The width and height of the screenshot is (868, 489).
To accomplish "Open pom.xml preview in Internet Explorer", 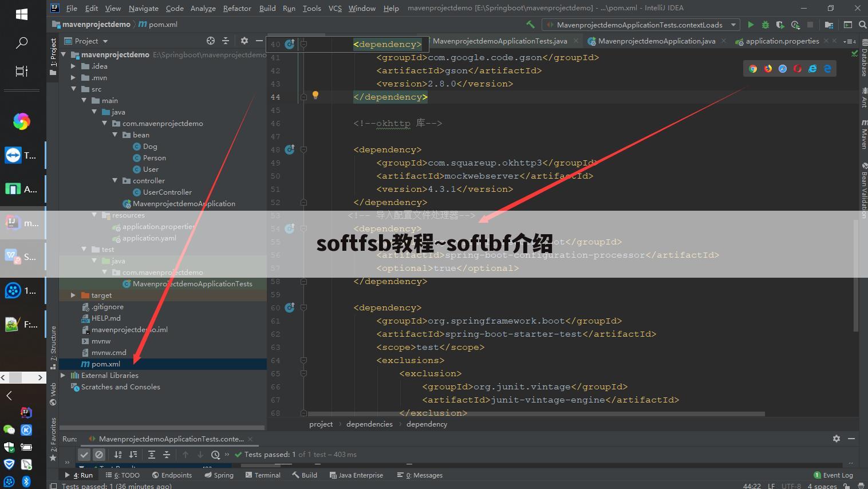I will coord(812,69).
